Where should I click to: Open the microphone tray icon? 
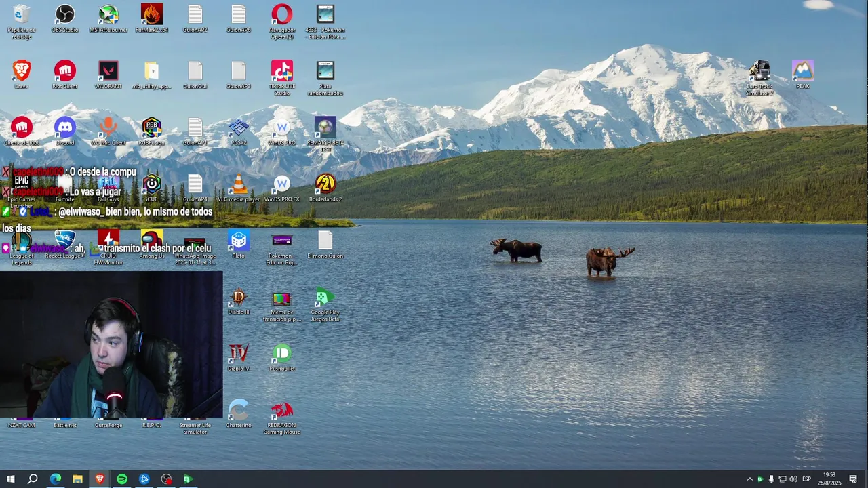[x=771, y=479]
